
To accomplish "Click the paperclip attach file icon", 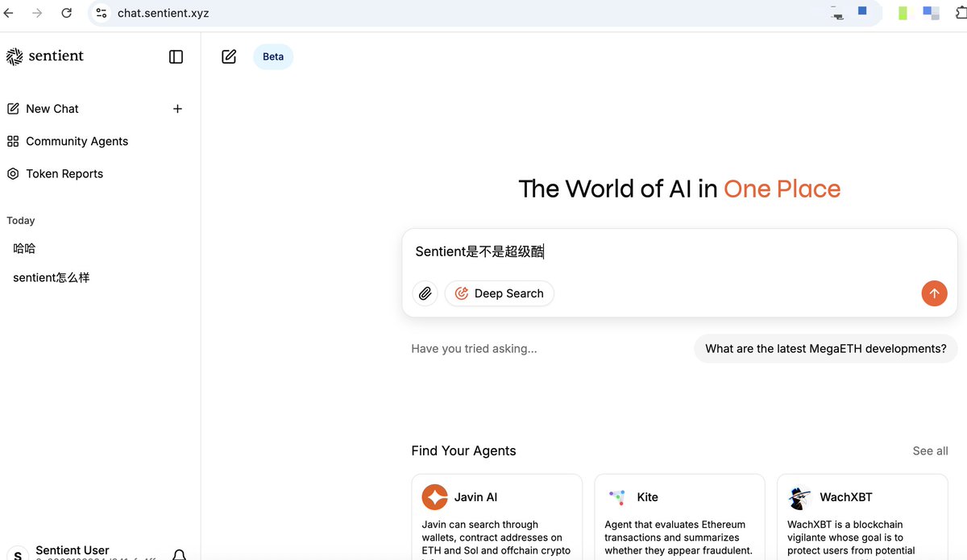I will [x=425, y=293].
